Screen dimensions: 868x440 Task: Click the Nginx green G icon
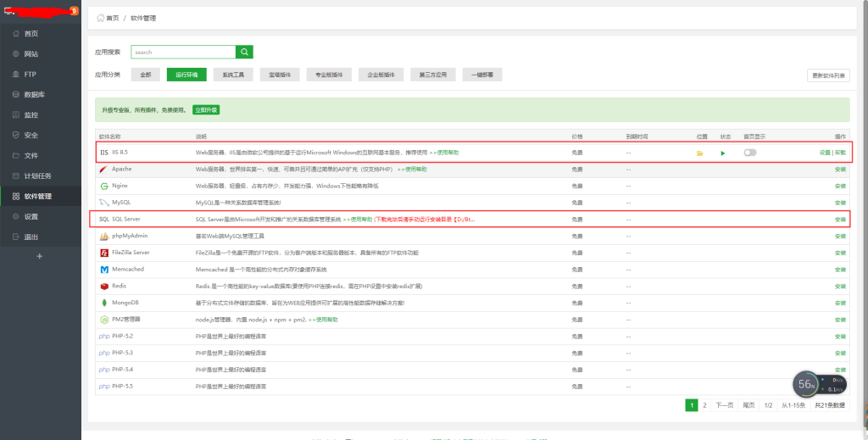pyautogui.click(x=103, y=186)
